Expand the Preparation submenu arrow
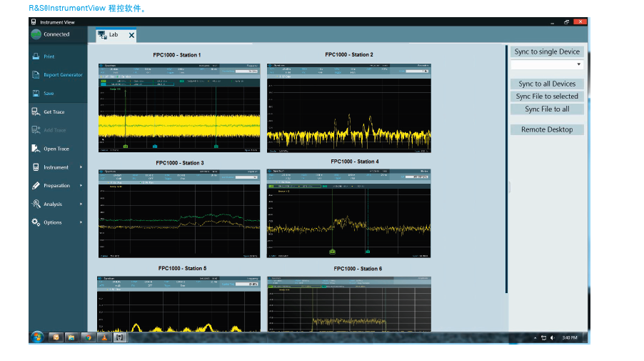Screen dimensions: 644x361 coord(81,185)
